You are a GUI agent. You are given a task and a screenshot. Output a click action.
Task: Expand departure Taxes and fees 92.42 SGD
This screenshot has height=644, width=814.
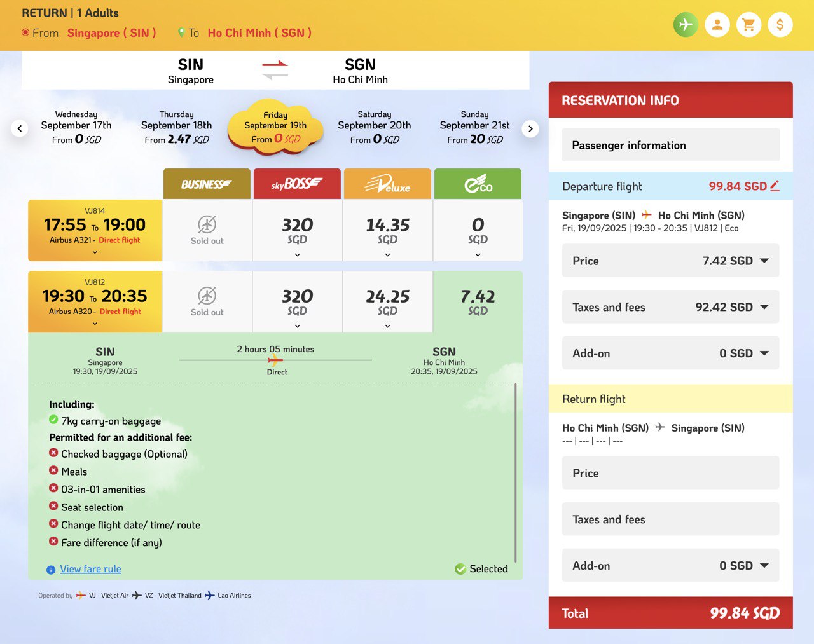764,307
